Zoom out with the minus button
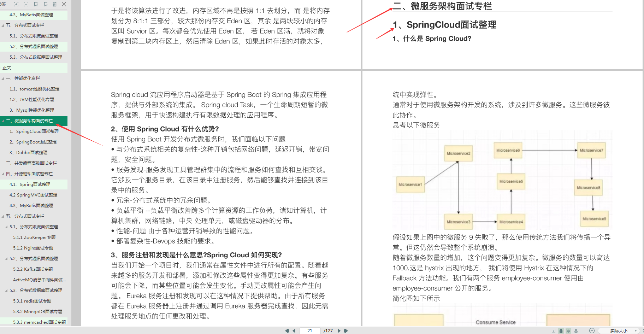This screenshot has width=644, height=334. coord(592,331)
